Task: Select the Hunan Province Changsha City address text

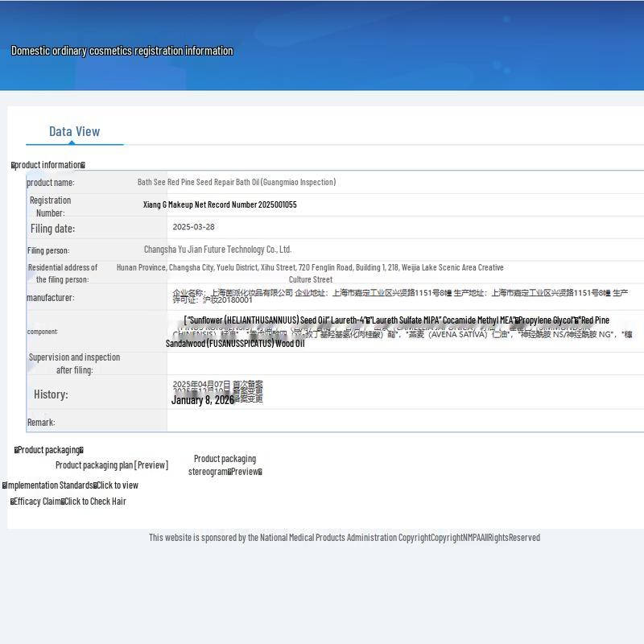Action: (x=310, y=273)
